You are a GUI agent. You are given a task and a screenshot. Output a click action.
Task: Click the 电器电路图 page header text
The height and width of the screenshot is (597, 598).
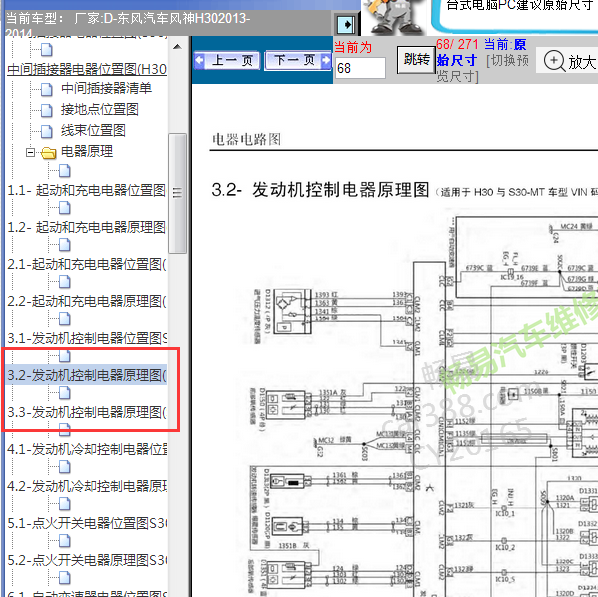point(246,139)
